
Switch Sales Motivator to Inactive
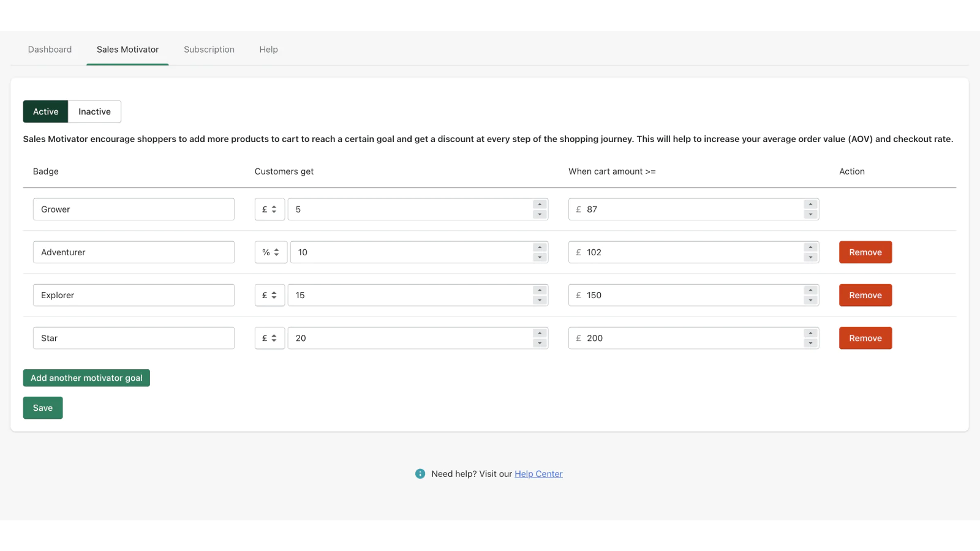pyautogui.click(x=94, y=111)
